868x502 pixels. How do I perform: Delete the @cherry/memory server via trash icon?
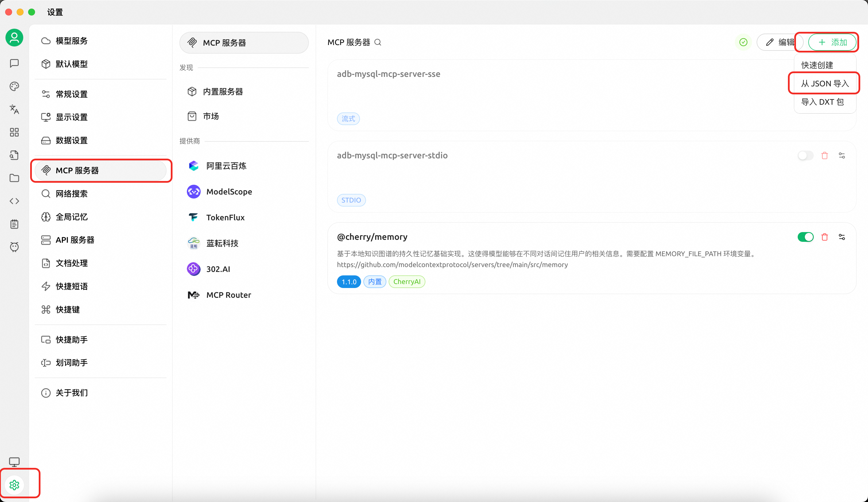824,237
